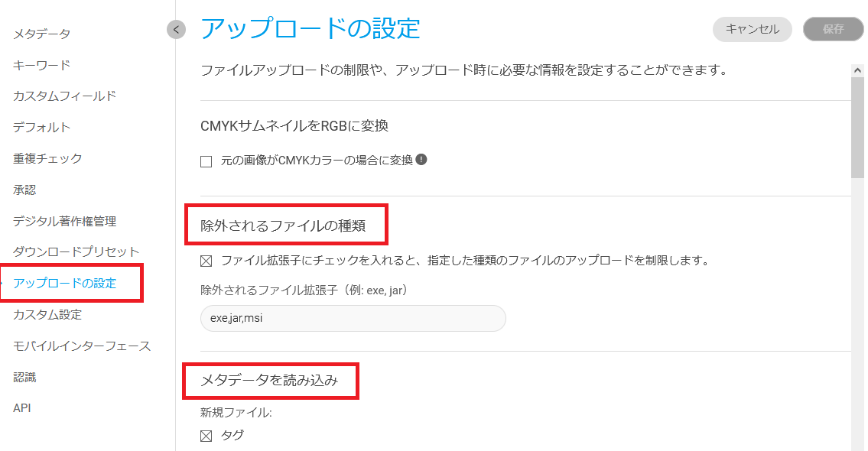Open the 承認 settings page

pos(24,190)
